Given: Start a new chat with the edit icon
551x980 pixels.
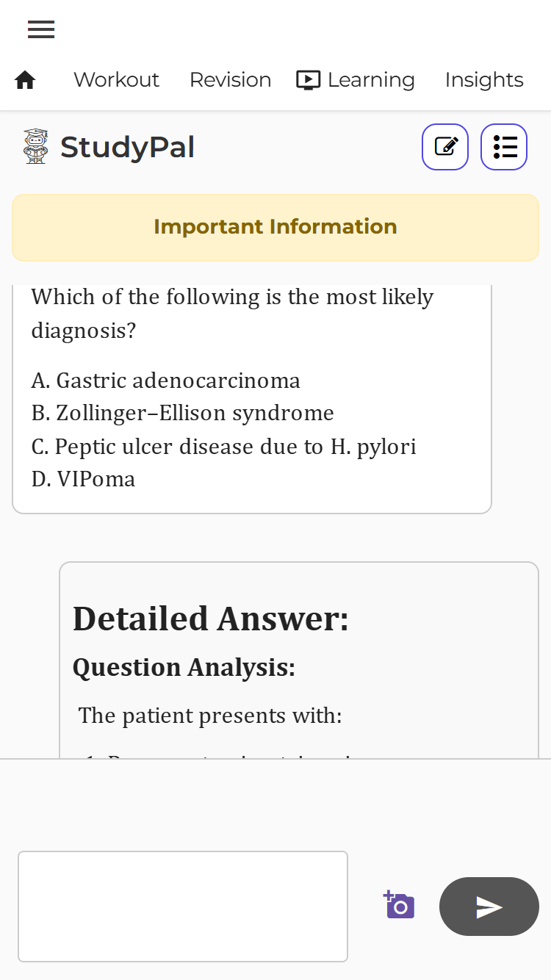Looking at the screenshot, I should [x=445, y=147].
